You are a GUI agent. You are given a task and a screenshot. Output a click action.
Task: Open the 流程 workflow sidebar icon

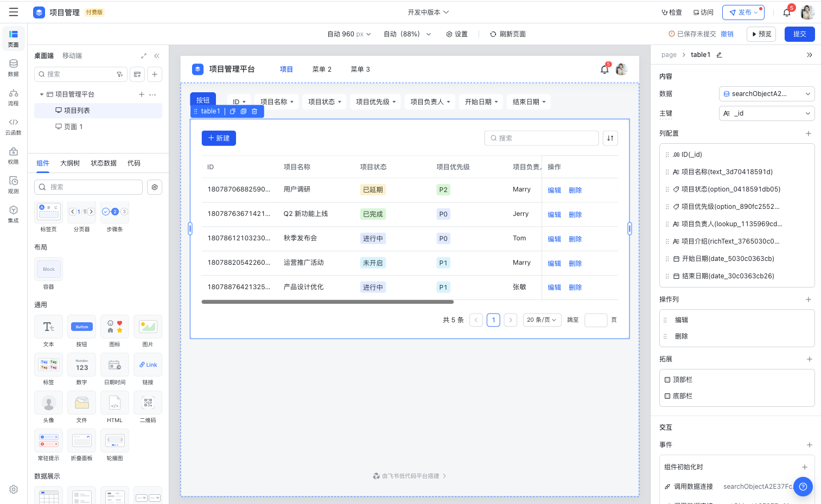pos(14,97)
